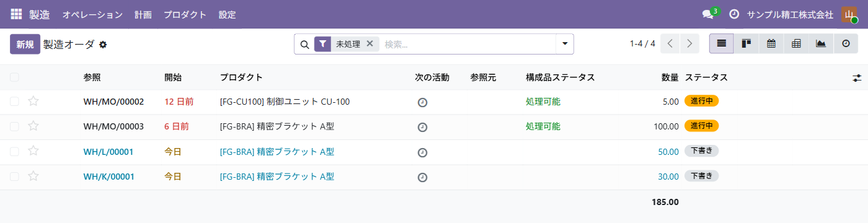Open the gear actions next to 製造オーダ
The width and height of the screenshot is (868, 223).
103,45
